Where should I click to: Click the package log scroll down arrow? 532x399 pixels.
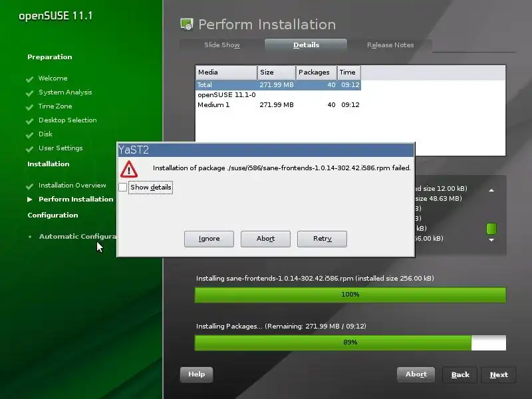[x=491, y=240]
